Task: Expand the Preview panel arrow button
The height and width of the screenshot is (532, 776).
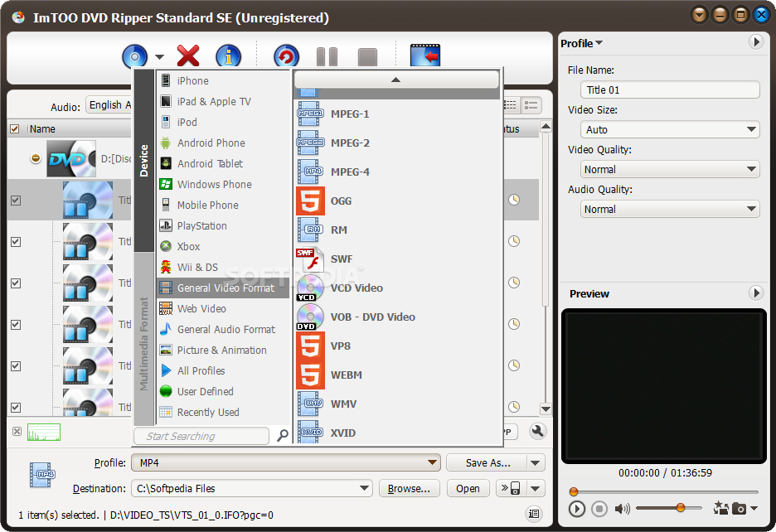Action: coord(756,293)
